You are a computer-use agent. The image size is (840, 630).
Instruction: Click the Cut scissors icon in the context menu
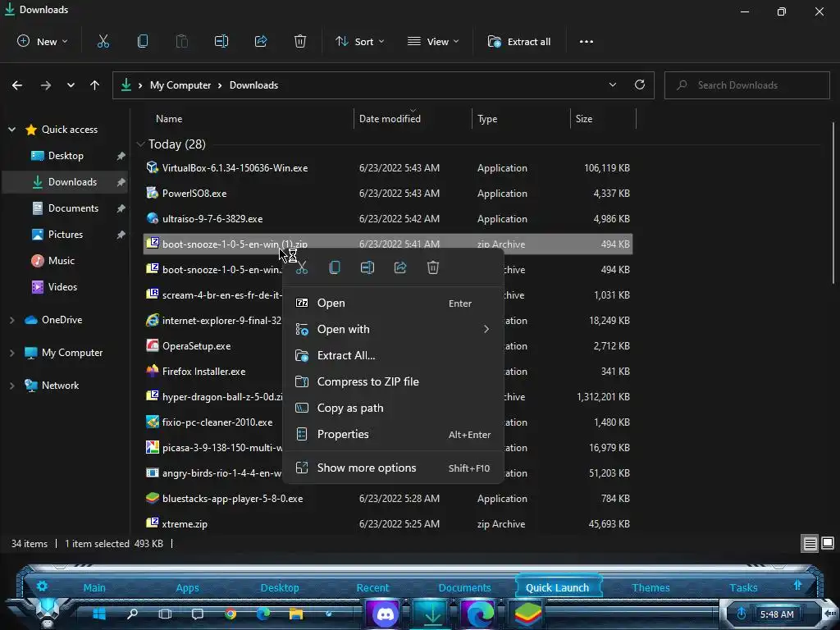302,267
